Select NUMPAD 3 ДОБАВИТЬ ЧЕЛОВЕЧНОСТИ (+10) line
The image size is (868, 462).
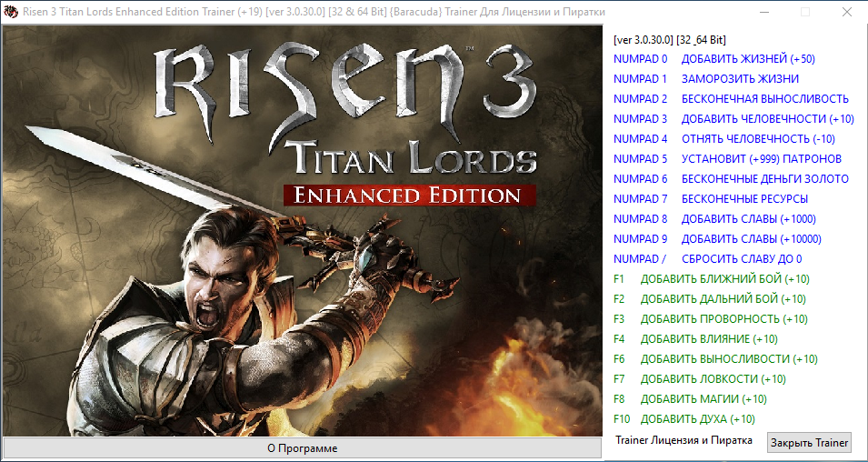pyautogui.click(x=733, y=118)
